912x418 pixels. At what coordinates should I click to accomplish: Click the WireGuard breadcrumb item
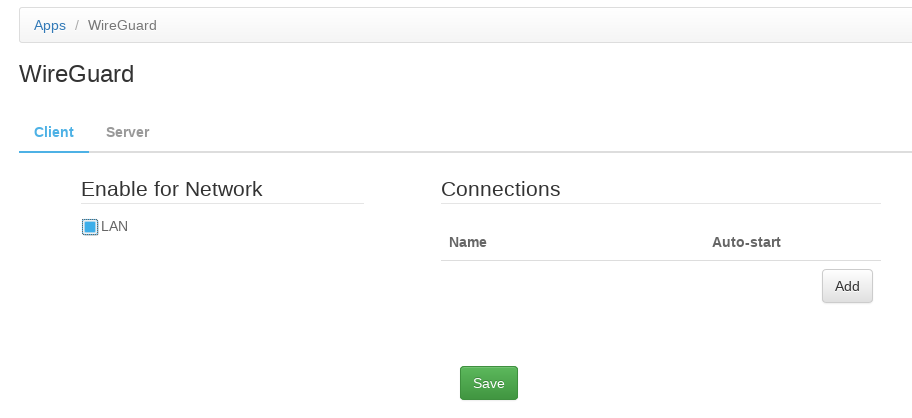(x=122, y=25)
